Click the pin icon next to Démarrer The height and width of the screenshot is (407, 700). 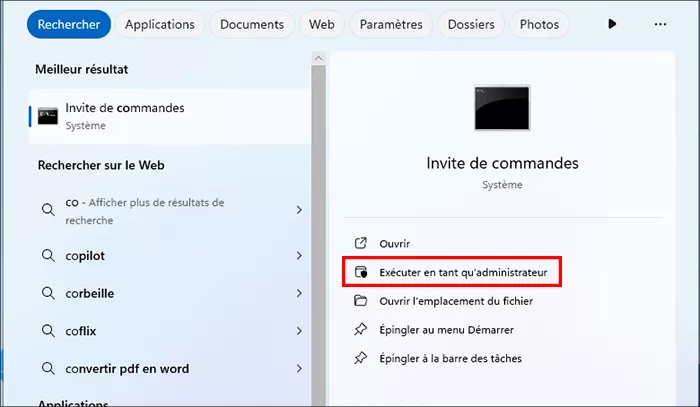pos(360,329)
